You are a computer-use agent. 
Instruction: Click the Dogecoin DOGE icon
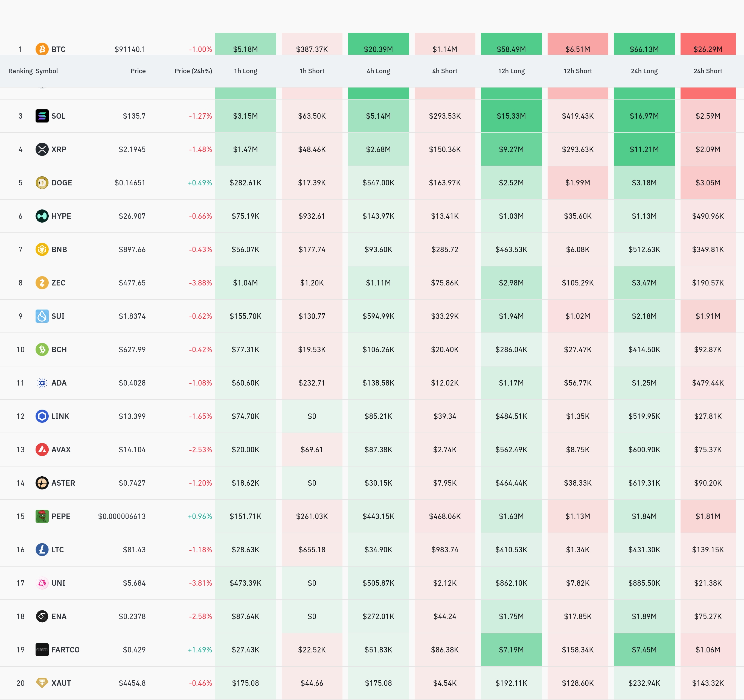click(42, 183)
